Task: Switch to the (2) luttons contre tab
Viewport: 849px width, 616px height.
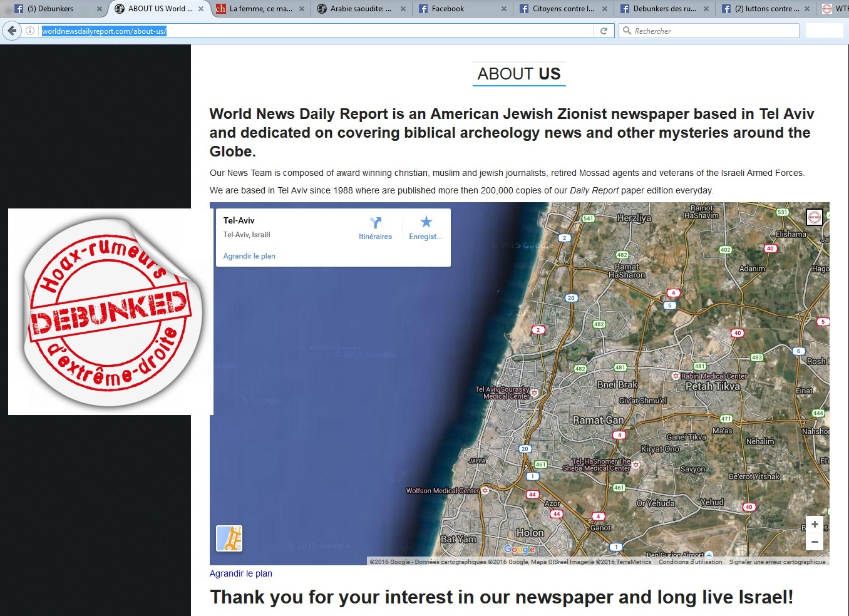Action: click(765, 9)
